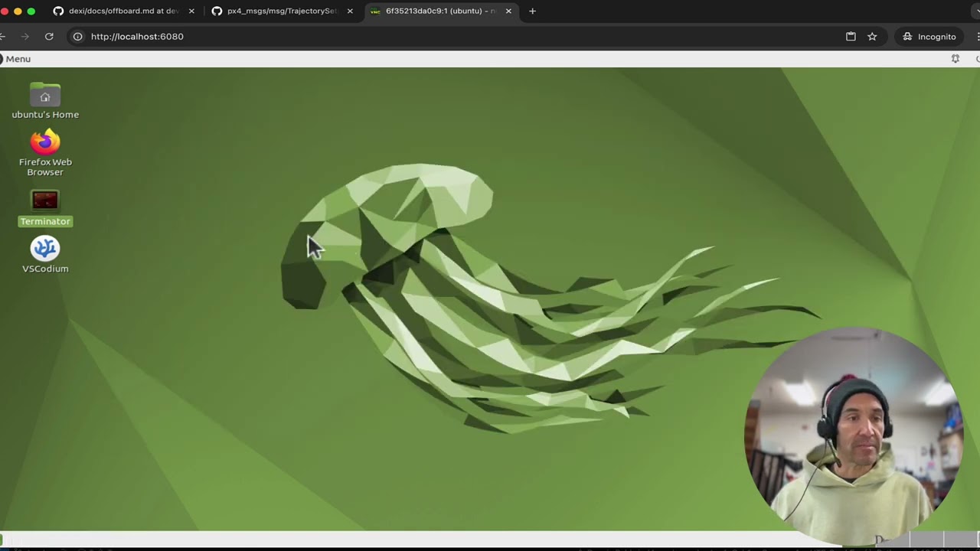Screen dimensions: 980x551
Task: Close the dexi offboard.md tab
Action: pos(191,11)
